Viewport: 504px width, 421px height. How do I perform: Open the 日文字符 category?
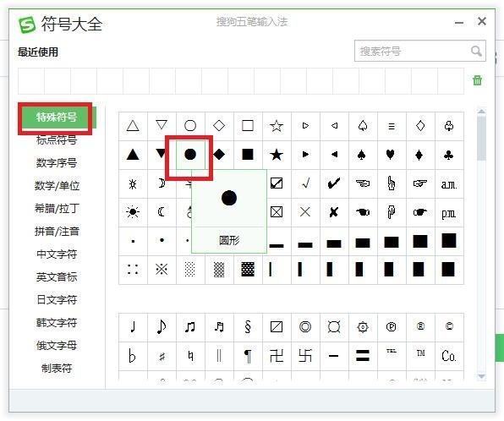[57, 300]
